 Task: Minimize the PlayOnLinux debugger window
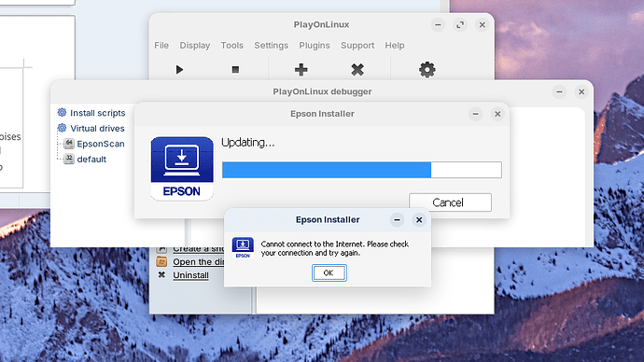click(559, 92)
